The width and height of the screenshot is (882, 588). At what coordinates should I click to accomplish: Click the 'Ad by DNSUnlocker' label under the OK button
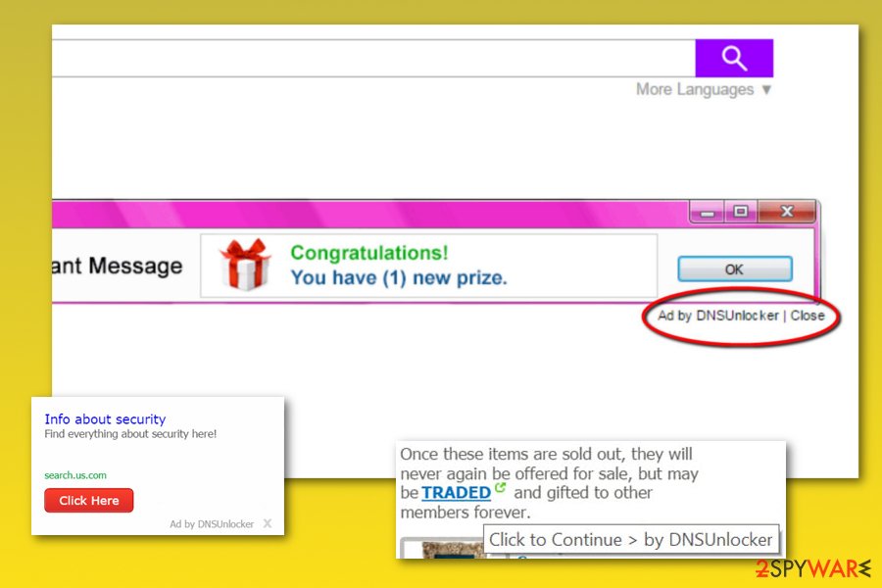[718, 316]
